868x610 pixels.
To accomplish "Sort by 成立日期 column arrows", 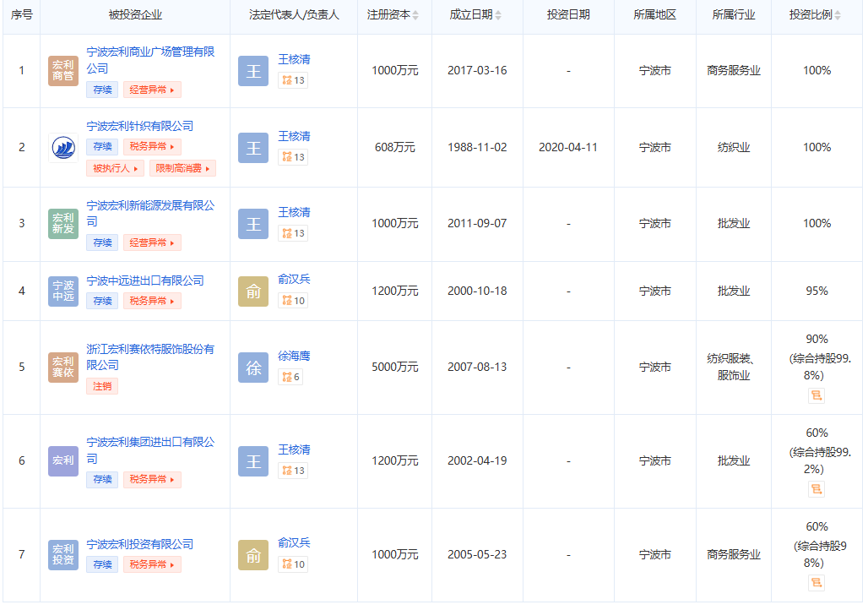I will pos(498,15).
